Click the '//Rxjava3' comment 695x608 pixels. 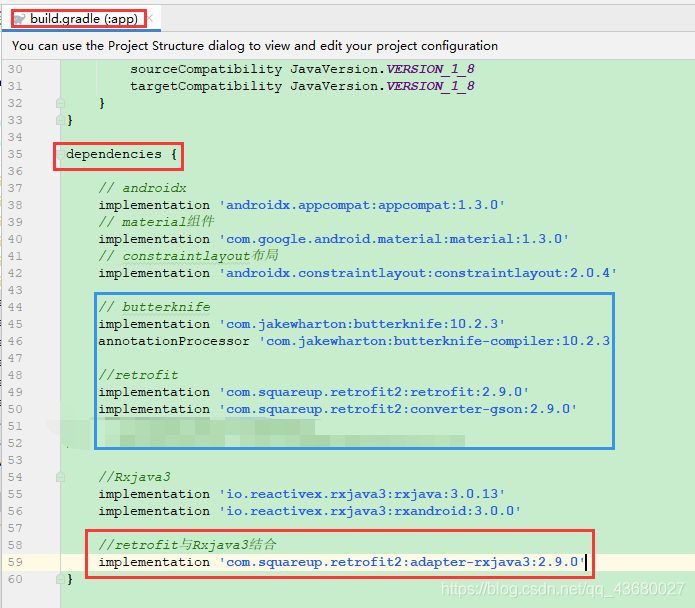[134, 477]
